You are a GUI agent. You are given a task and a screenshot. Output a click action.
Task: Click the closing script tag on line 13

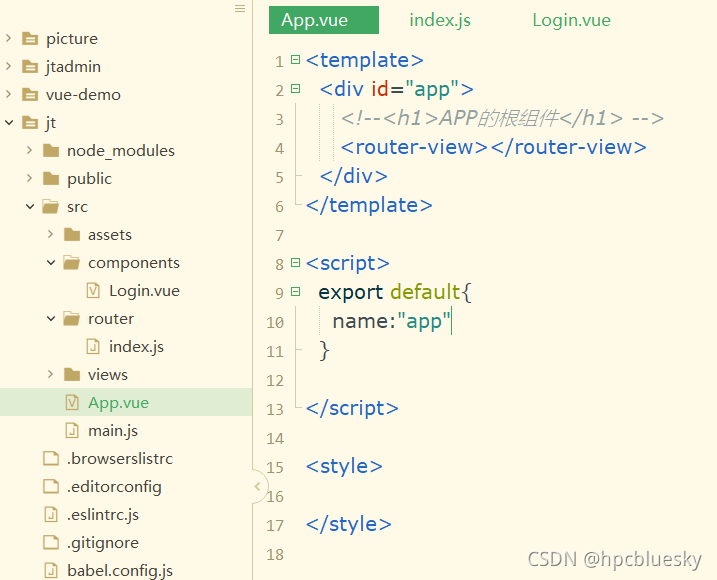coord(352,408)
